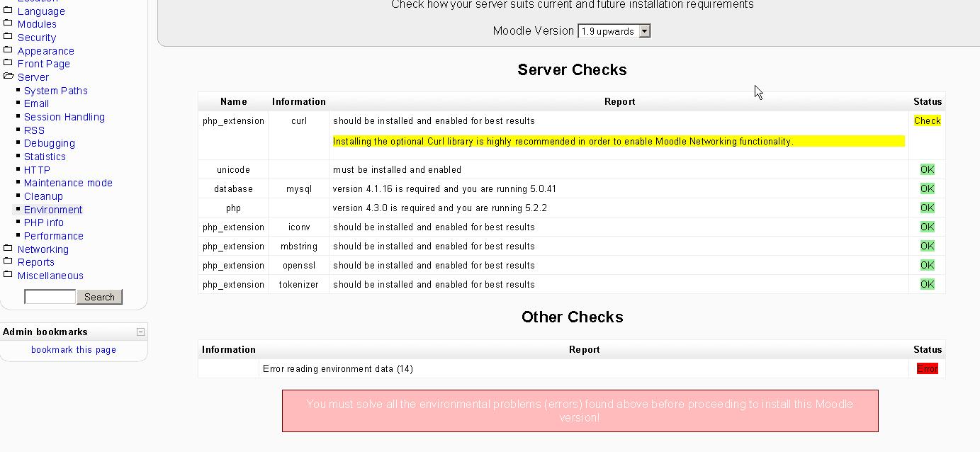
Task: Expand the Security folder icon
Action: tap(9, 37)
